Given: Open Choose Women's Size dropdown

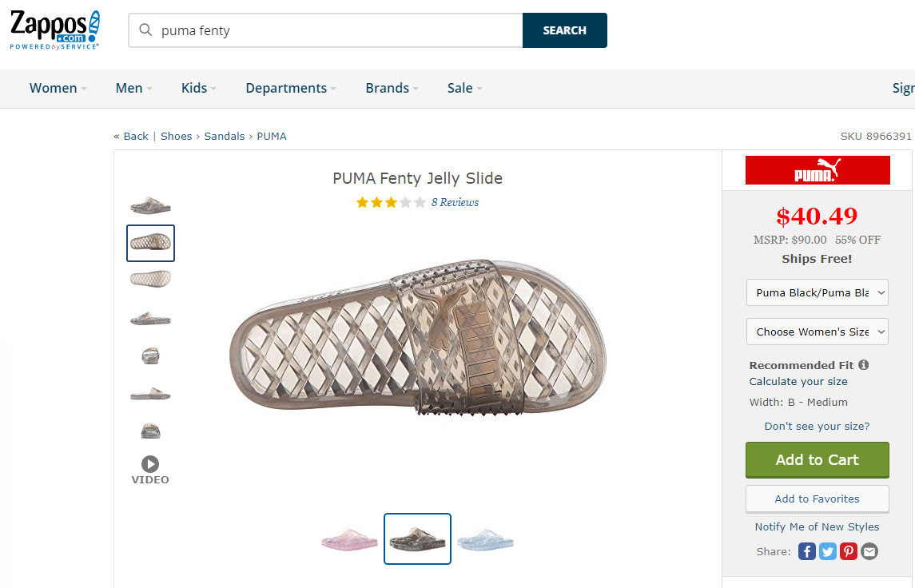Looking at the screenshot, I should pos(817,332).
